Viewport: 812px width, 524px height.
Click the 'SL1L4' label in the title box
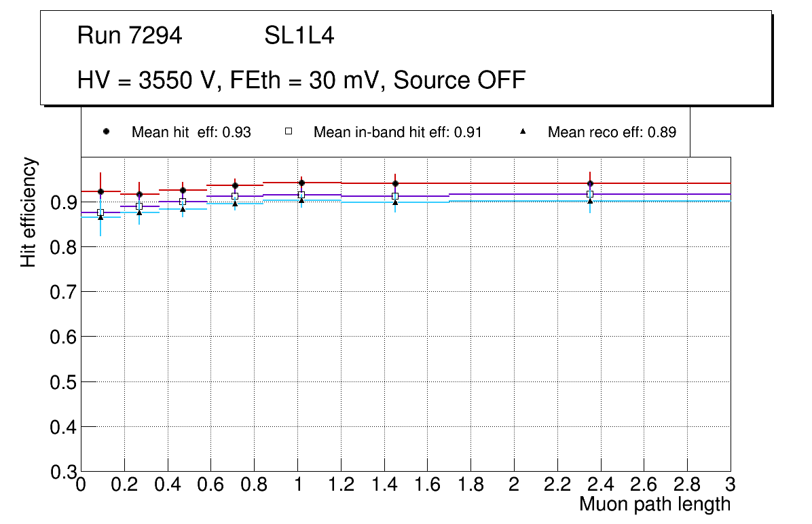(x=299, y=36)
